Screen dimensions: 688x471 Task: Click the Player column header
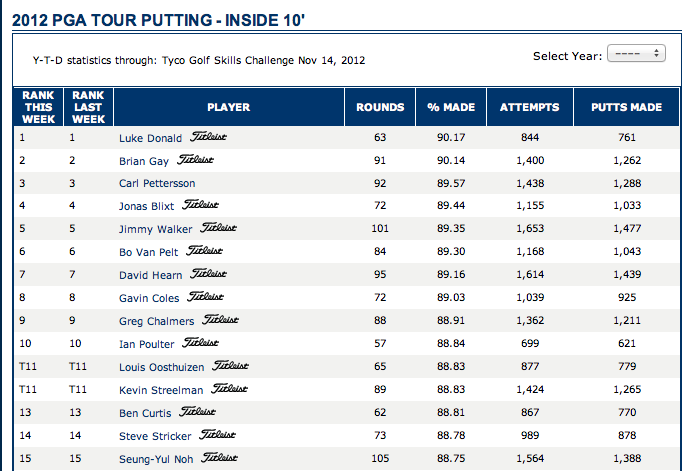click(x=228, y=107)
